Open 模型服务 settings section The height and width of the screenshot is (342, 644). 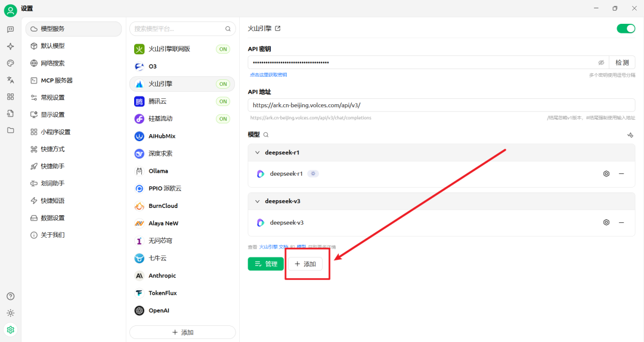tap(73, 29)
